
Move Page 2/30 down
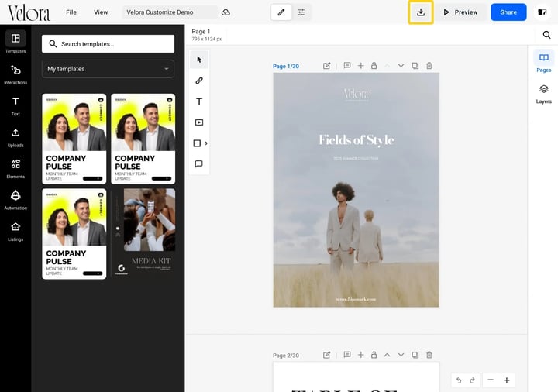coord(401,355)
